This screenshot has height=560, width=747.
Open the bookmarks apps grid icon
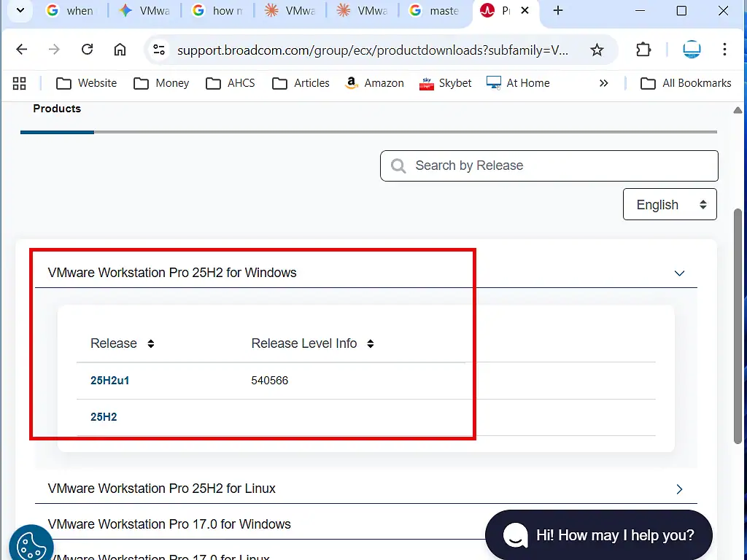pos(20,83)
